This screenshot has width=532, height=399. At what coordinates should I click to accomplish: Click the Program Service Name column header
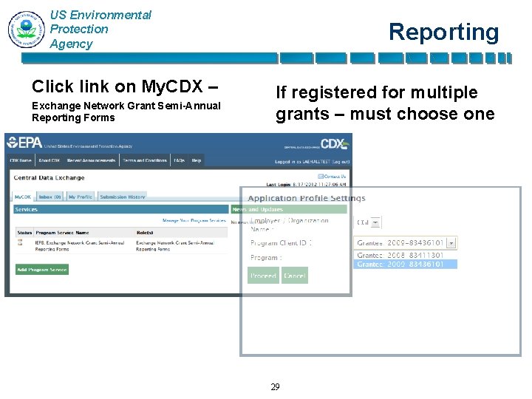(62, 233)
